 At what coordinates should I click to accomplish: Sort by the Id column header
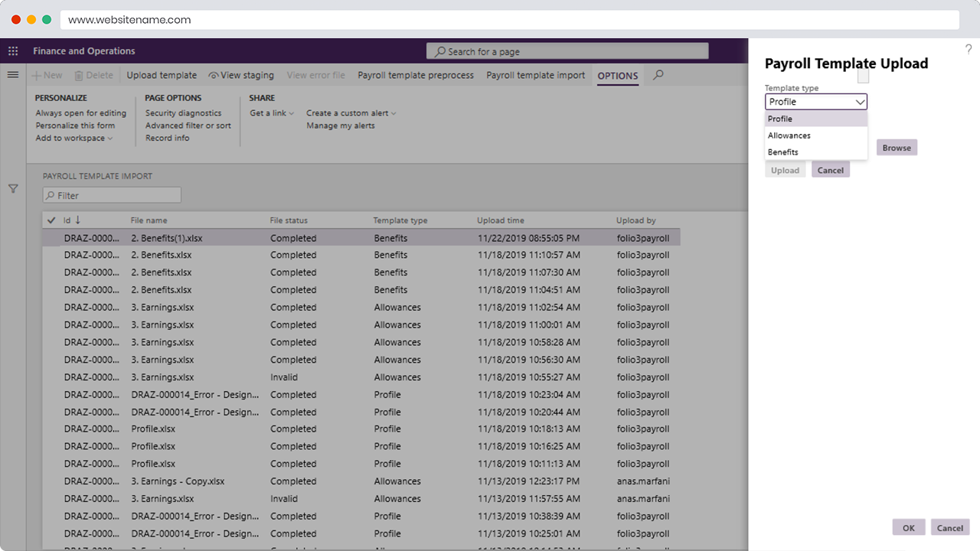coord(72,220)
